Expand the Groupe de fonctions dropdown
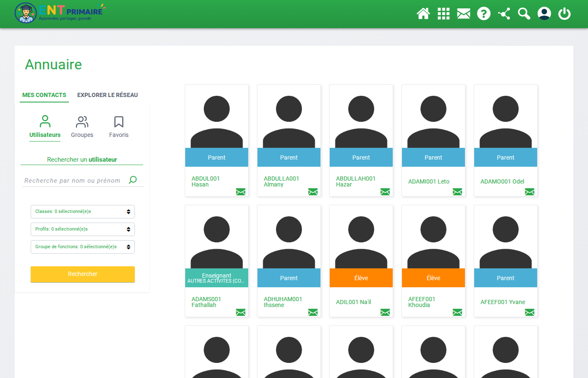 (83, 247)
